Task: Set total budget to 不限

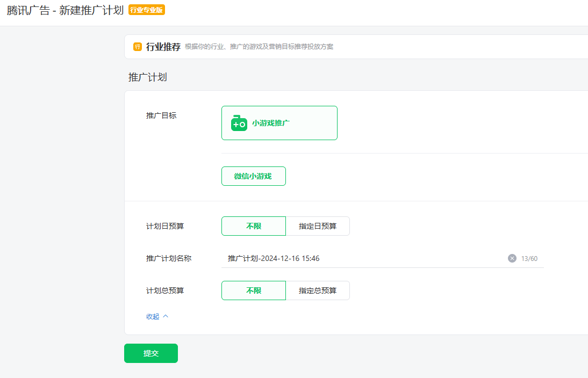Action: pyautogui.click(x=254, y=290)
